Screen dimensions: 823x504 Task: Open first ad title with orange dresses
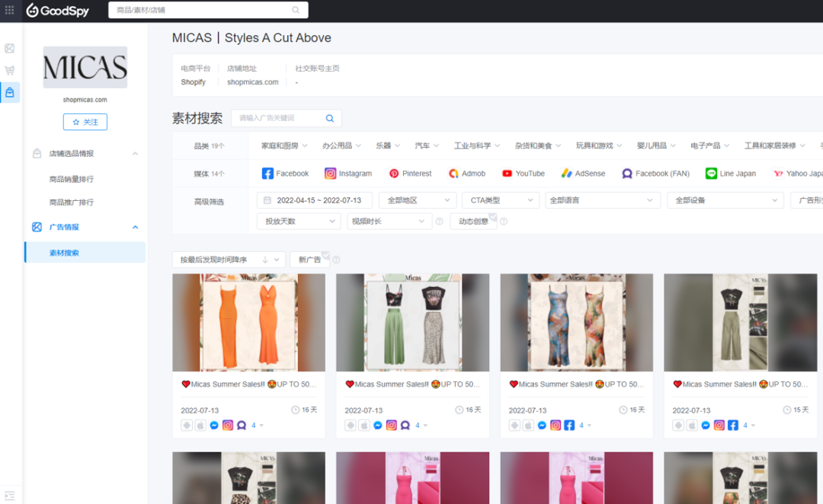[248, 384]
